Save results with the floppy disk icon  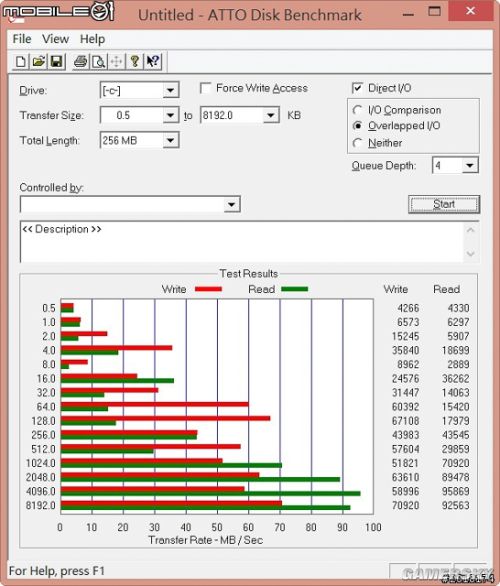56,61
